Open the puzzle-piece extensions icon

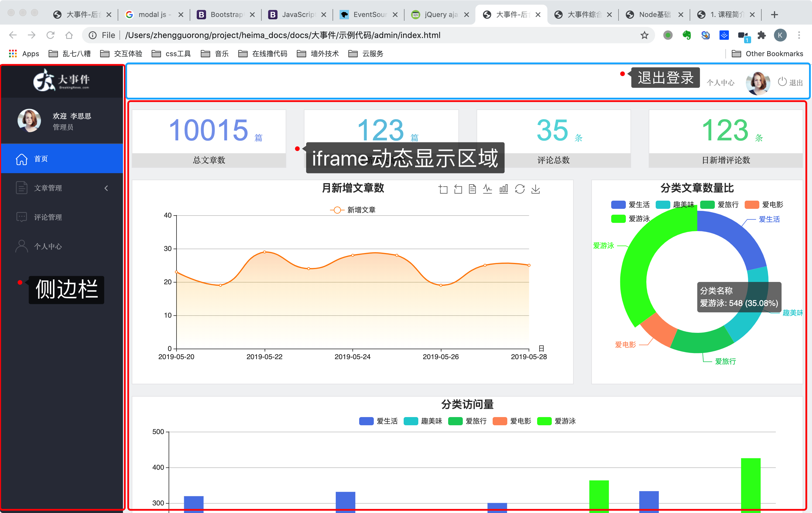(x=761, y=35)
